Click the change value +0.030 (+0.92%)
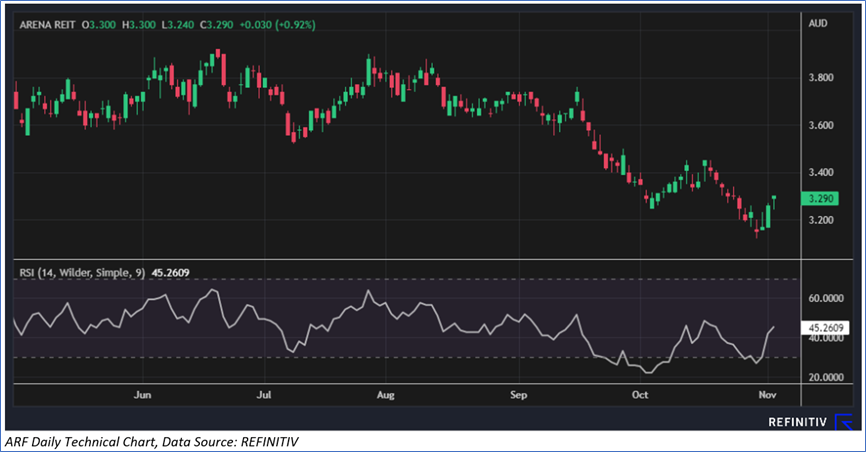 point(278,25)
